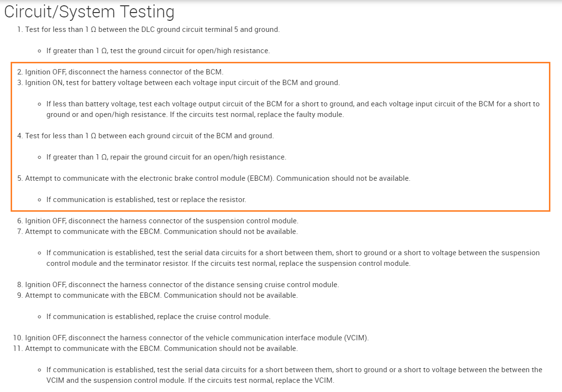Screen dimensions: 562x392
Task: Select the bullet "repair the ground circuit" text
Action: click(166, 157)
